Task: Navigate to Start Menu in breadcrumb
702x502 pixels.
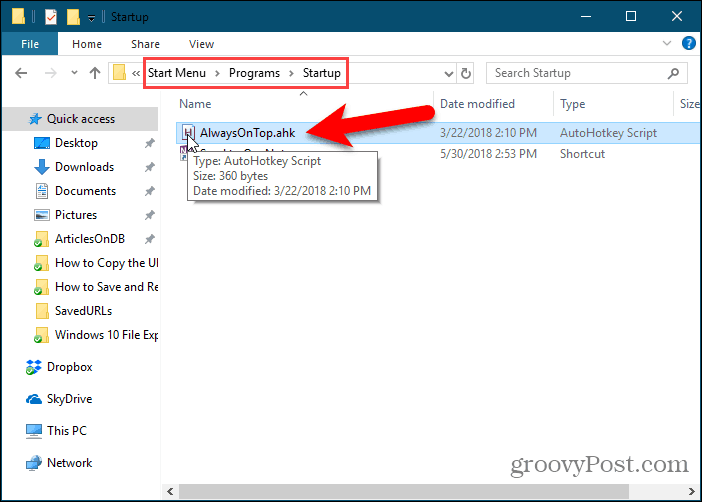Action: point(177,73)
